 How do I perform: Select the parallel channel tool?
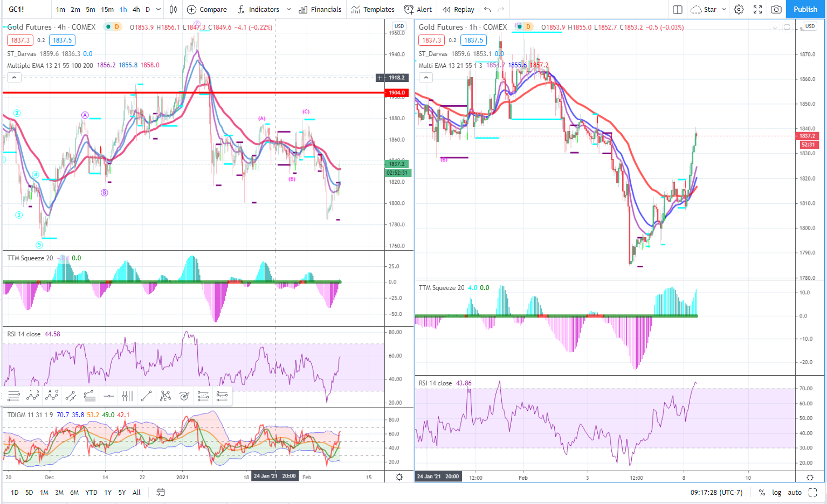click(x=71, y=396)
